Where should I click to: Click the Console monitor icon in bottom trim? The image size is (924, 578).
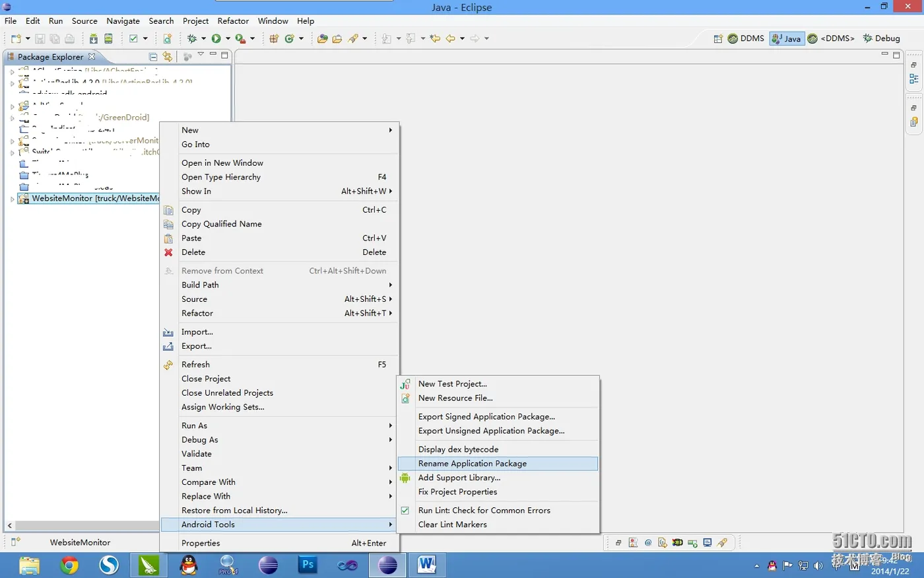point(708,543)
